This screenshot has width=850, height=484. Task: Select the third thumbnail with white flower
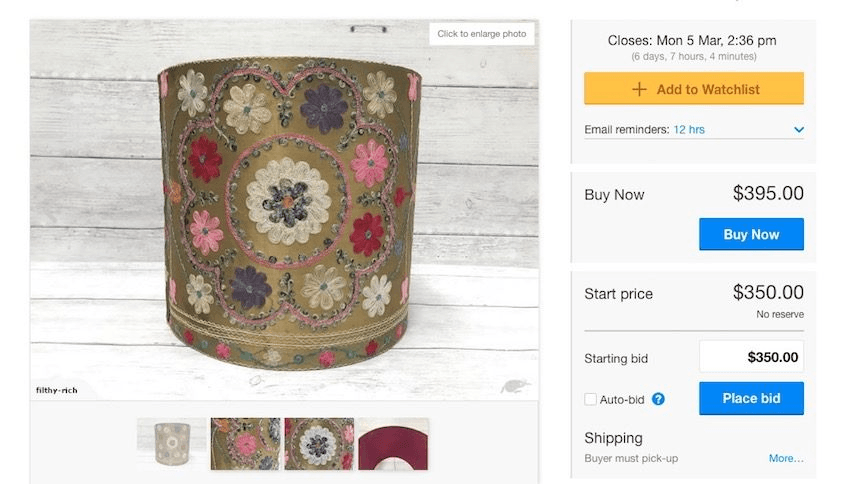click(x=319, y=443)
